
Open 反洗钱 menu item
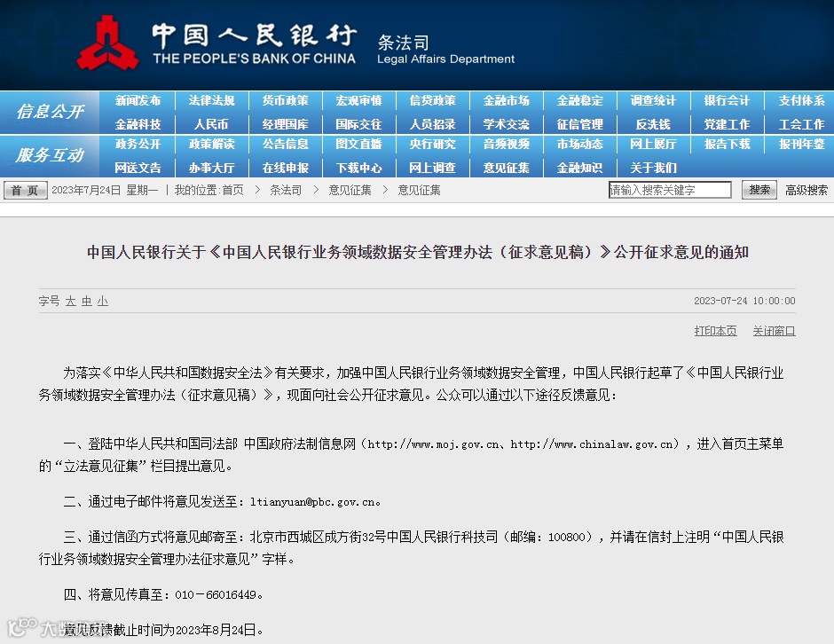[653, 124]
